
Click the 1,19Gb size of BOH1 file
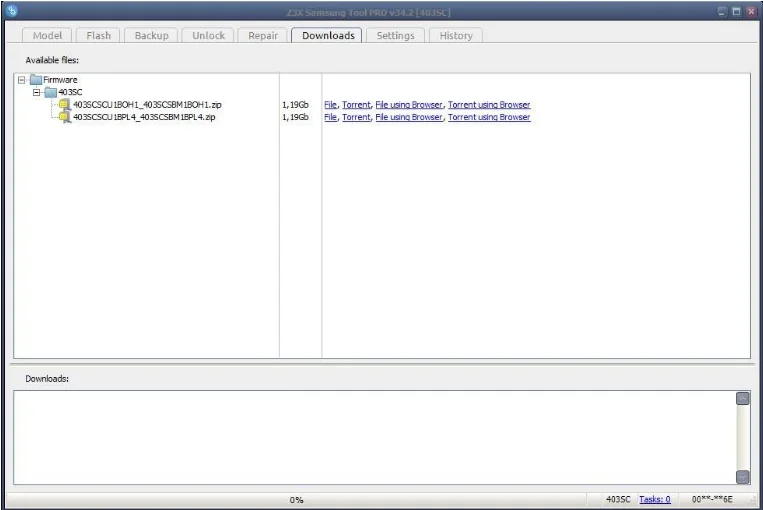(295, 105)
